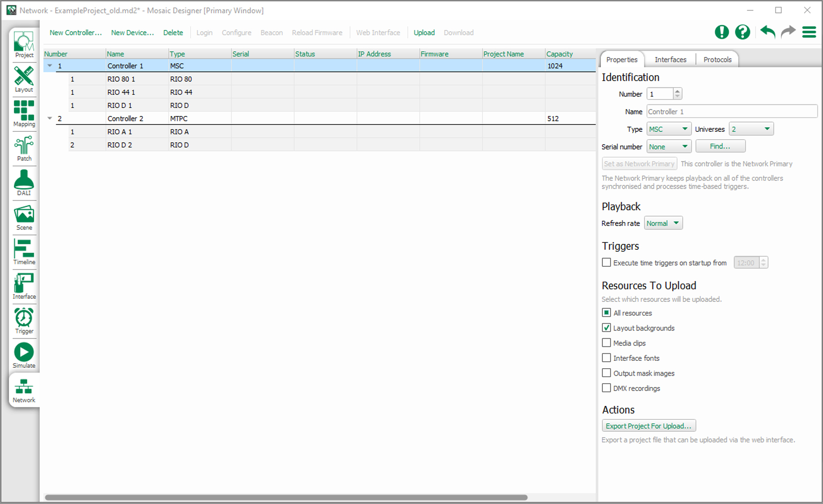Open the Timeline mode
This screenshot has height=504, width=823.
24,251
